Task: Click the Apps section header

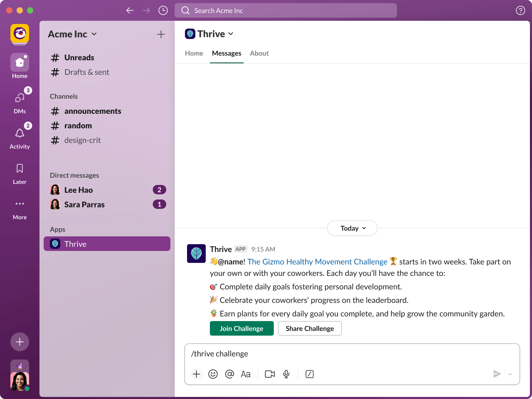Action: coord(57,229)
